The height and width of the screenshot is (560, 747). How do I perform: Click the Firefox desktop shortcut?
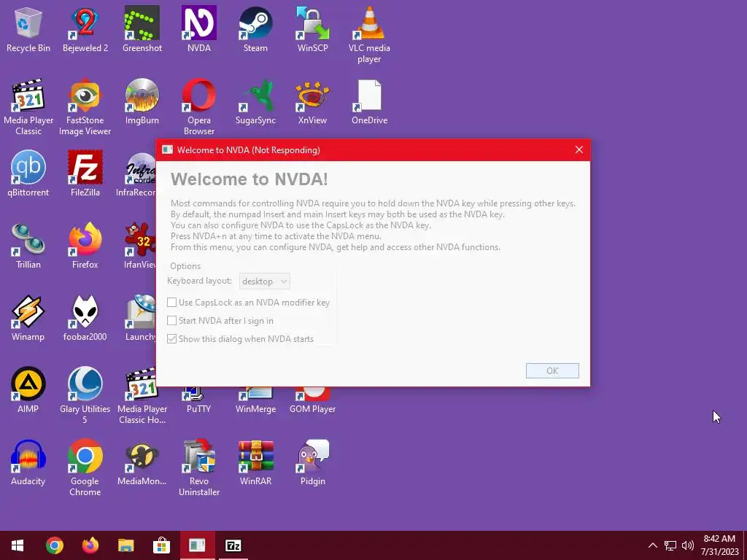(85, 246)
